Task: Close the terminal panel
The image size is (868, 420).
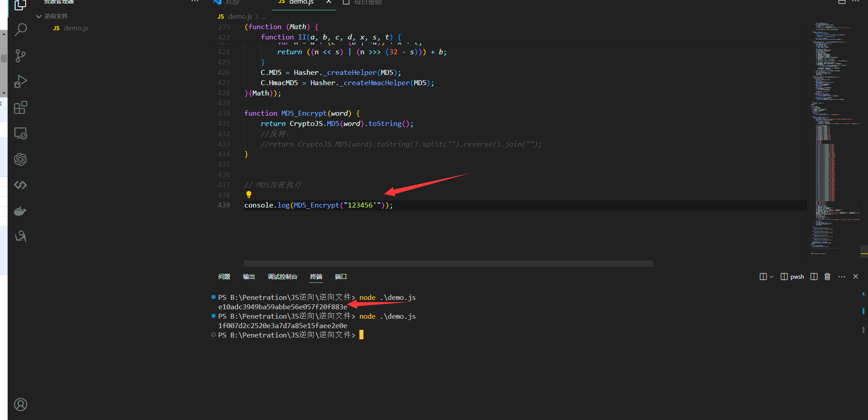Action: click(855, 277)
